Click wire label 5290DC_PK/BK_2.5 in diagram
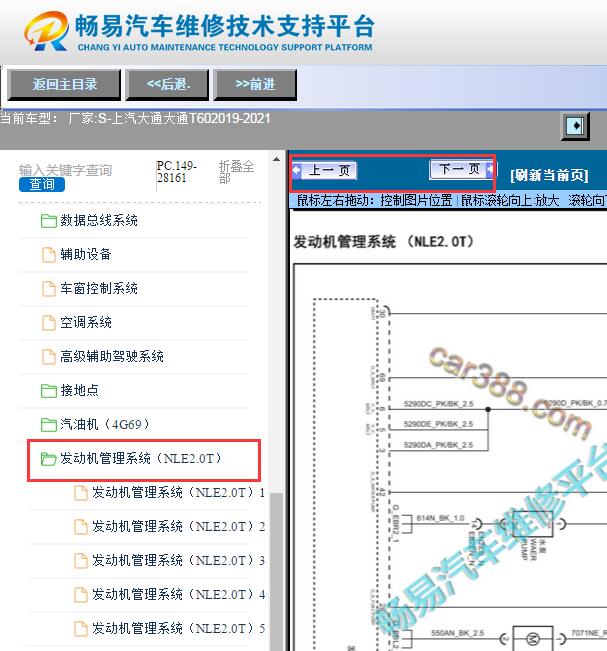Screen dimensions: 607x651 438,404
